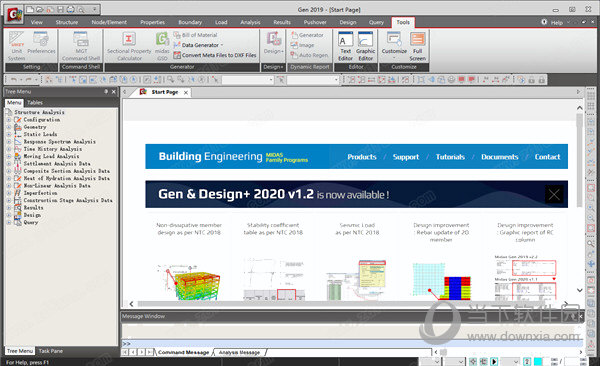Switch to Full Screen mode
The image size is (600, 366).
point(417,46)
